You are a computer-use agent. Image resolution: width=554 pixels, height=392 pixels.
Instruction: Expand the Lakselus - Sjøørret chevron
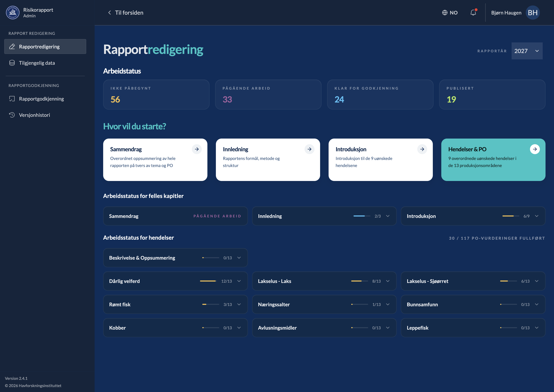537,281
